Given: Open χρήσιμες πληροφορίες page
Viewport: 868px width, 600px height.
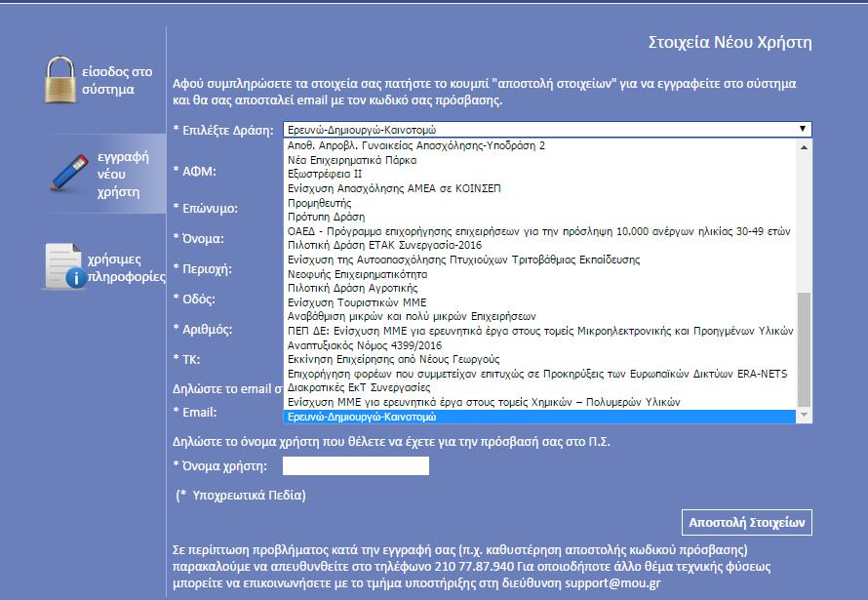Looking at the screenshot, I should (126, 268).
